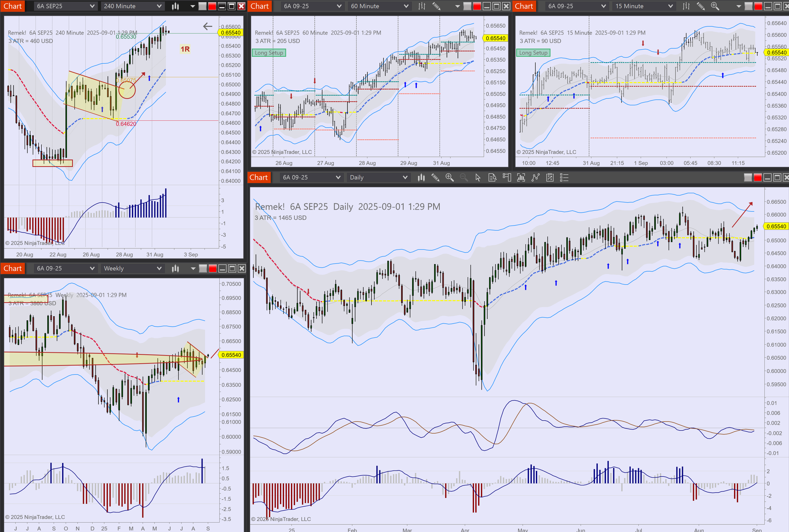Open Strategies icon on Daily chart toolbar
789x532 pixels.
(550, 177)
